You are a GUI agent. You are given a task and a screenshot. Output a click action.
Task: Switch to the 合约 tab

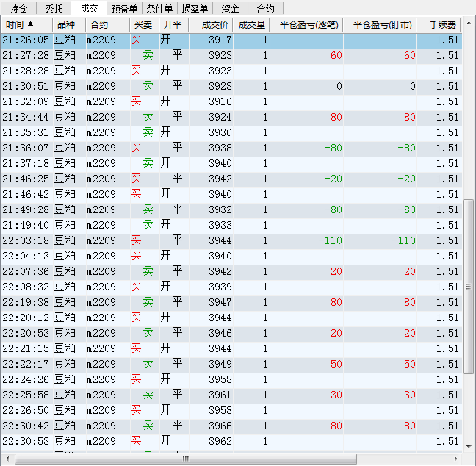point(265,9)
